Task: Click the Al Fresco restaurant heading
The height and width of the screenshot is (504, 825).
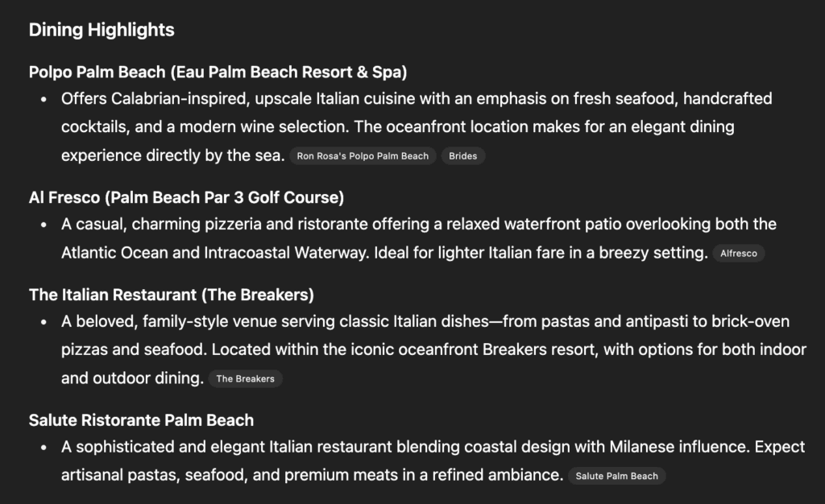Action: pyautogui.click(x=186, y=197)
